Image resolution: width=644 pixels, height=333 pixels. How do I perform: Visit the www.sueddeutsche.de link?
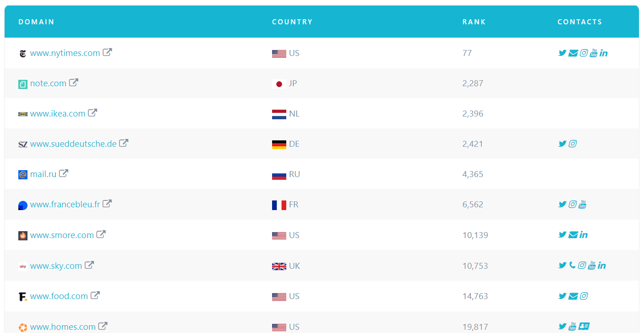coord(73,144)
